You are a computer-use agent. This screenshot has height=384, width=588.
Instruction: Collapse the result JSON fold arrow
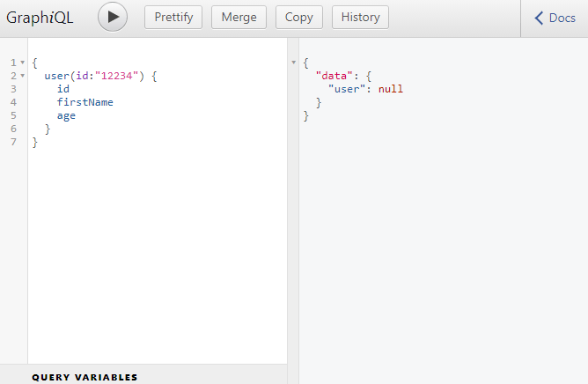[x=293, y=63]
